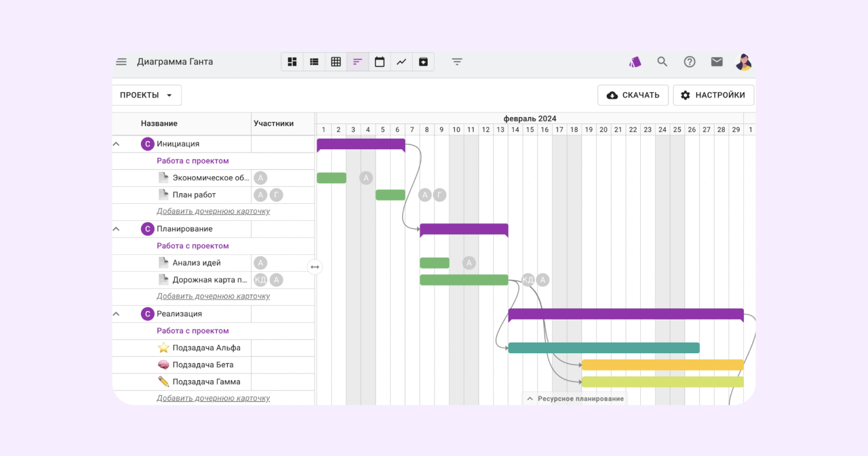Viewport: 868px width, 456px height.
Task: Select the Подзадача Бета name
Action: coord(203,364)
